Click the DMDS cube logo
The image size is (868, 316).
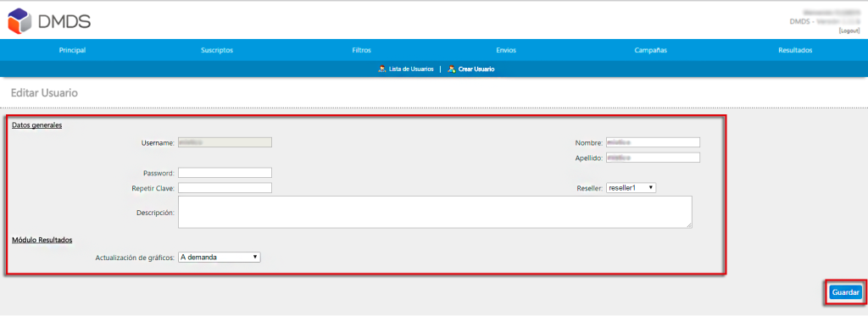tap(20, 21)
